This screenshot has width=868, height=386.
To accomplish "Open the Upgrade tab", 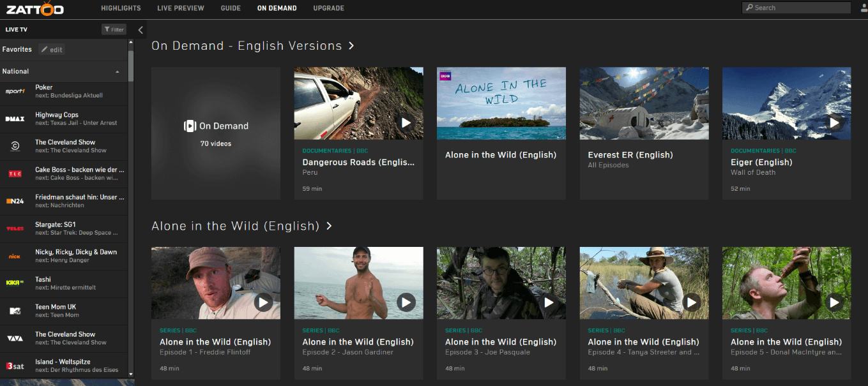I will 329,8.
